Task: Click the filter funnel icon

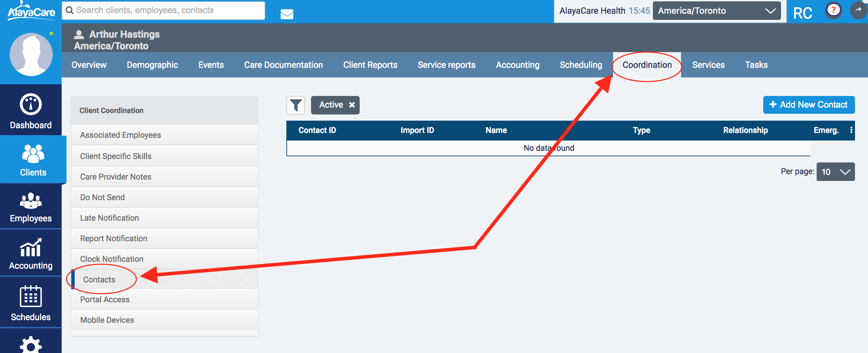Action: pos(295,105)
